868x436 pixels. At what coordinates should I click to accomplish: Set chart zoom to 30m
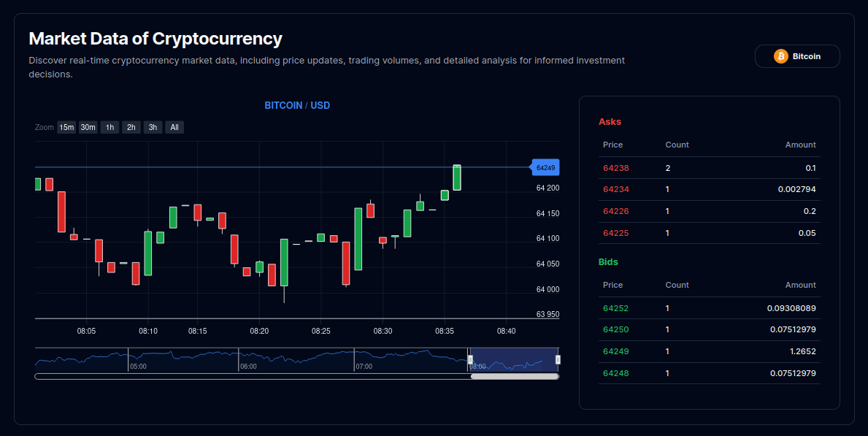click(x=88, y=127)
